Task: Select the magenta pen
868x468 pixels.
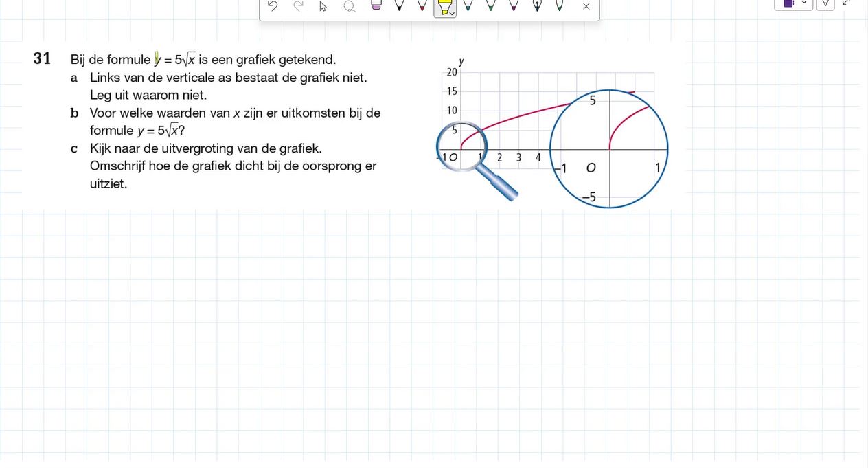Action: pyautogui.click(x=514, y=5)
